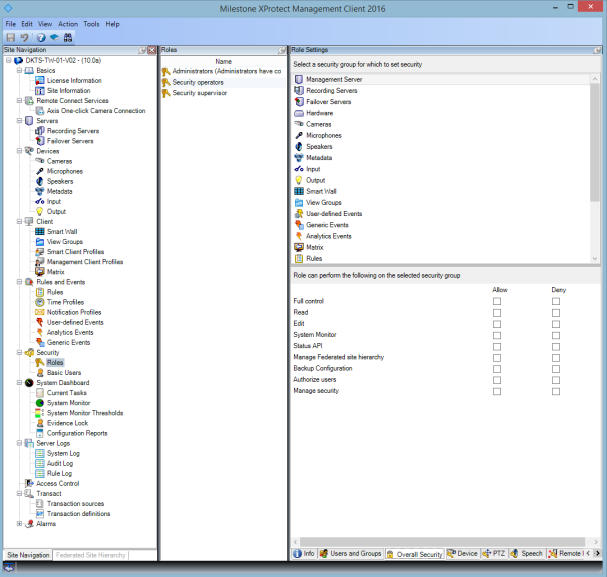This screenshot has height=577, width=607.
Task: Click the Smart Wall icon in Site Navigation
Action: point(39,231)
